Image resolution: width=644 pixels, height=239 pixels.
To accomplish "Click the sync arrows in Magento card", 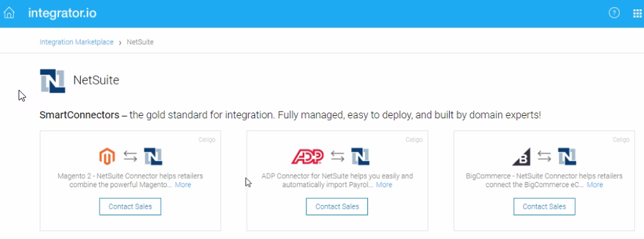I will click(x=130, y=157).
